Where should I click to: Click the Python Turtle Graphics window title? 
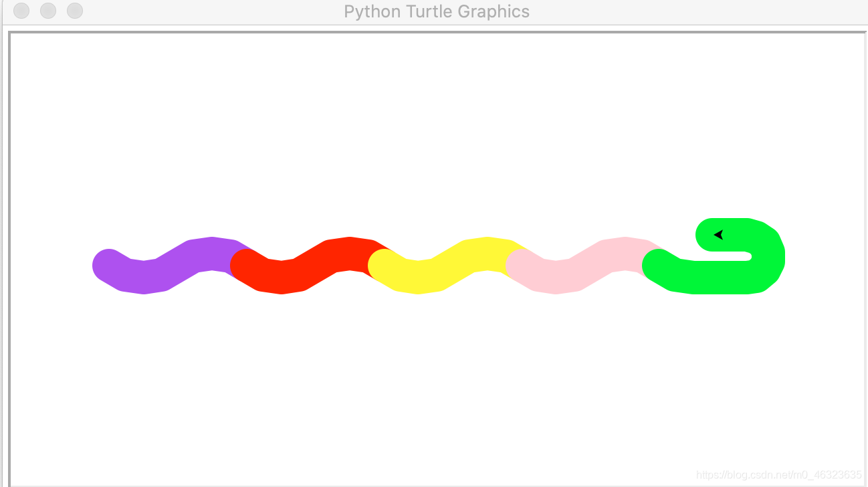[437, 11]
